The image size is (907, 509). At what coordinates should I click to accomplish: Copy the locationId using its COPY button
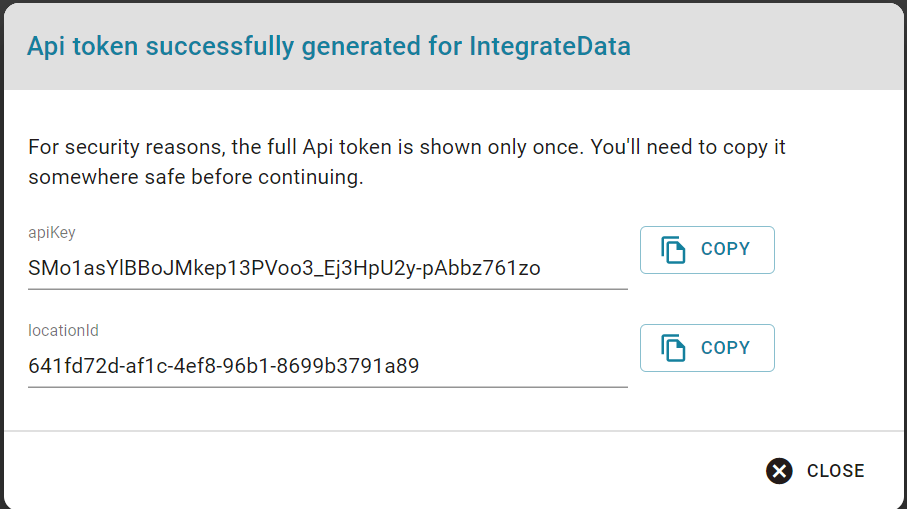pos(707,348)
